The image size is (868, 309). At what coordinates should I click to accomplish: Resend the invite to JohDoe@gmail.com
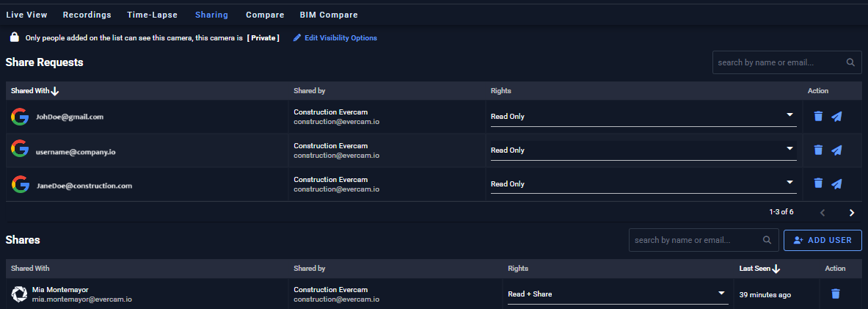tap(836, 116)
